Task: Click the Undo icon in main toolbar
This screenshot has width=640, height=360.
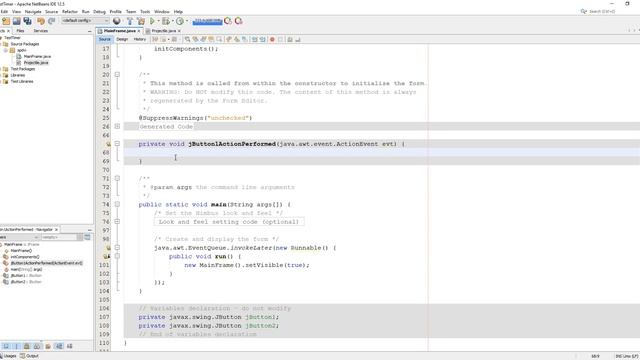Action: (41, 21)
